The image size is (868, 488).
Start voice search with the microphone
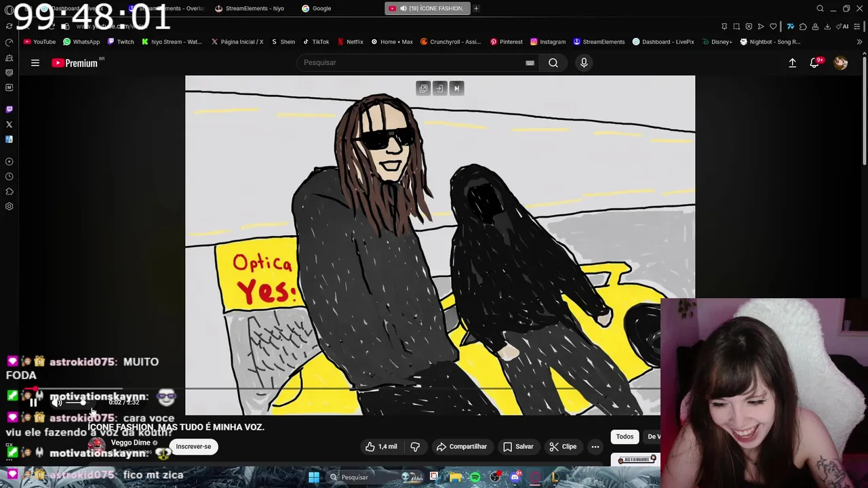pyautogui.click(x=584, y=62)
